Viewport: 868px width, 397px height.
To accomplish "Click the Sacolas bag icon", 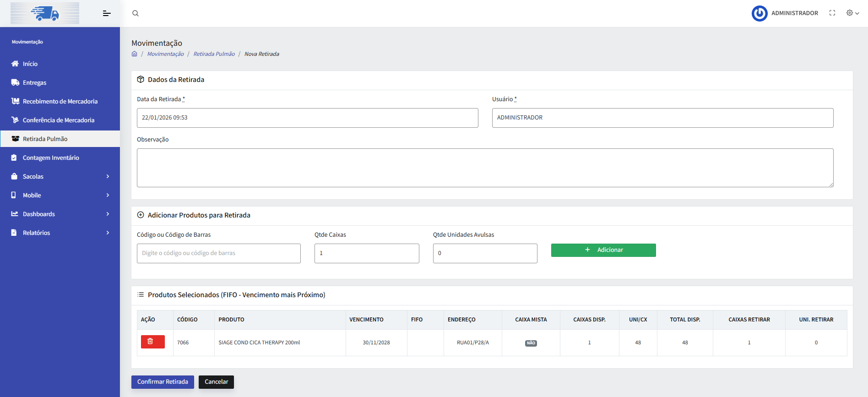I will click(14, 176).
